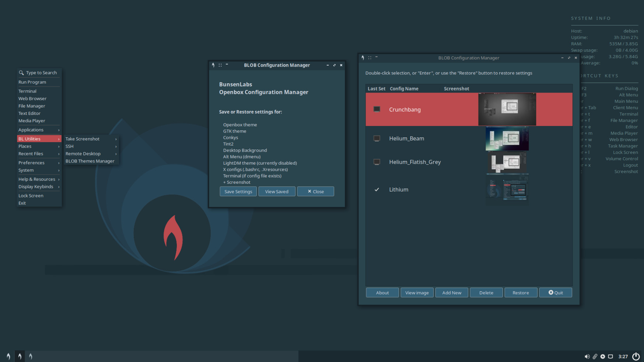Expand the Preferences submenu
This screenshot has height=362, width=644.
pos(39,162)
